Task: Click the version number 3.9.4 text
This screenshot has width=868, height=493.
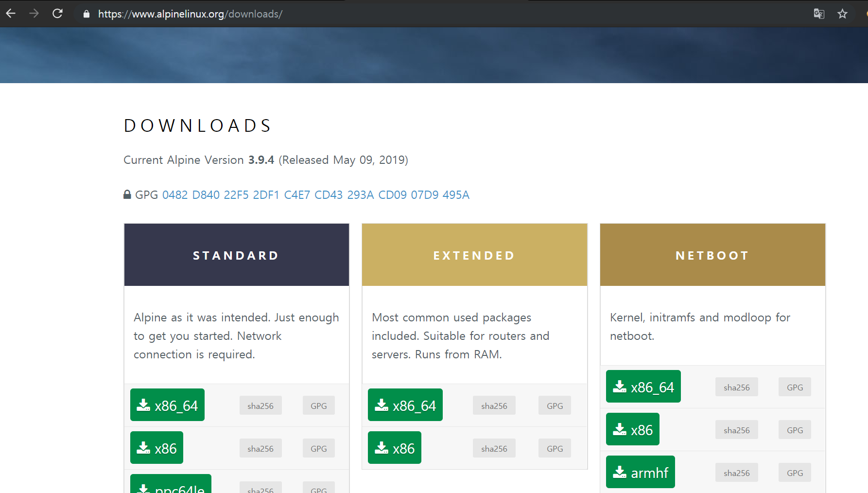Action: [x=261, y=160]
